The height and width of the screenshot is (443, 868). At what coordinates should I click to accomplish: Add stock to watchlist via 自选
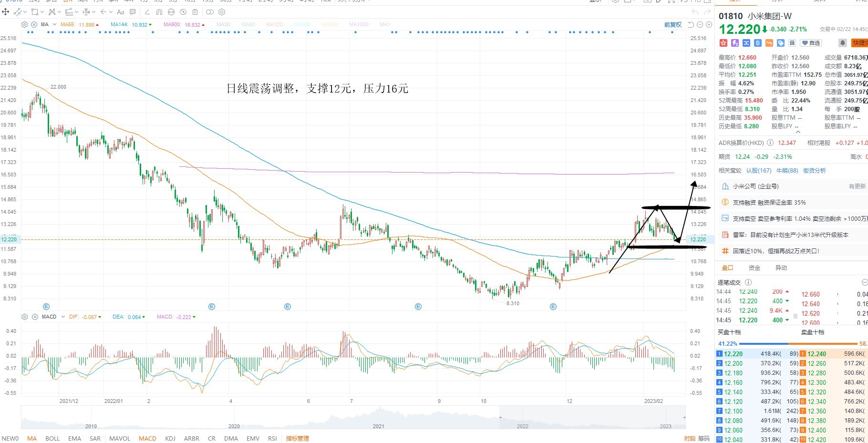(x=811, y=43)
